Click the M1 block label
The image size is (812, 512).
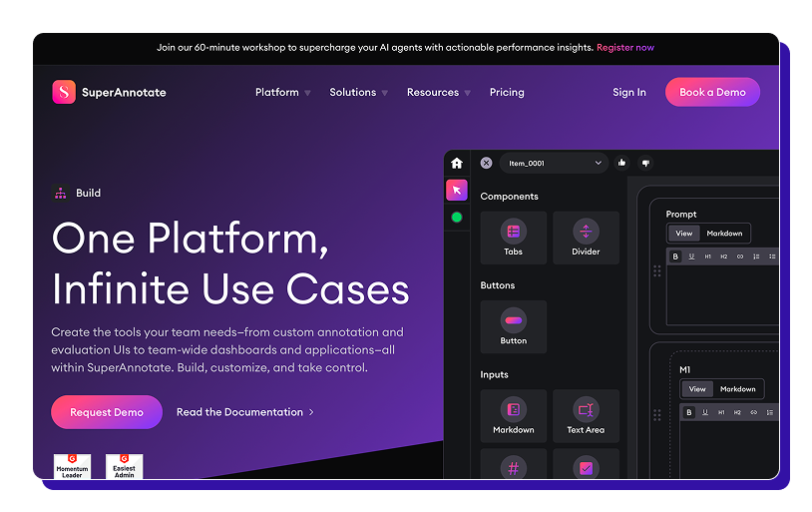[684, 369]
